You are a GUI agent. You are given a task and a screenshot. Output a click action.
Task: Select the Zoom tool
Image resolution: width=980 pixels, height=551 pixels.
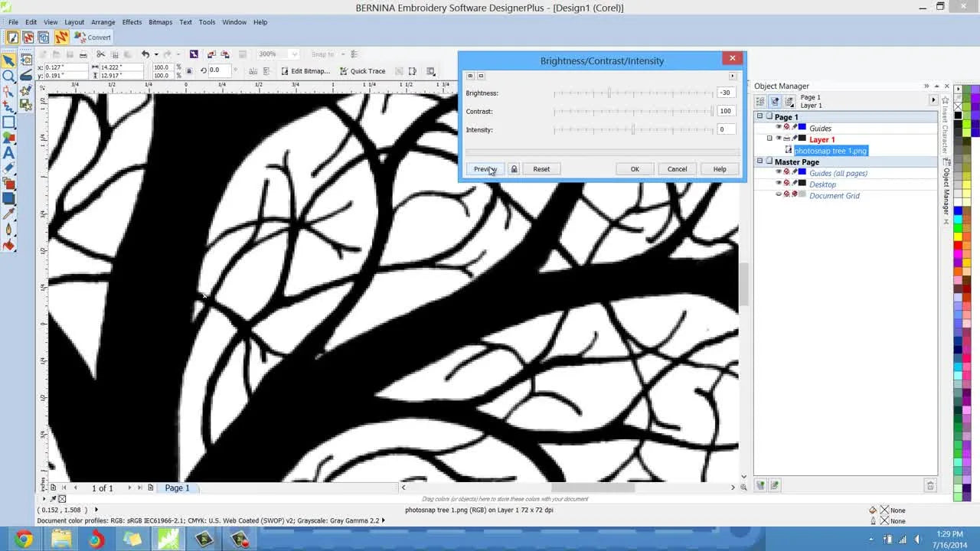coord(8,76)
